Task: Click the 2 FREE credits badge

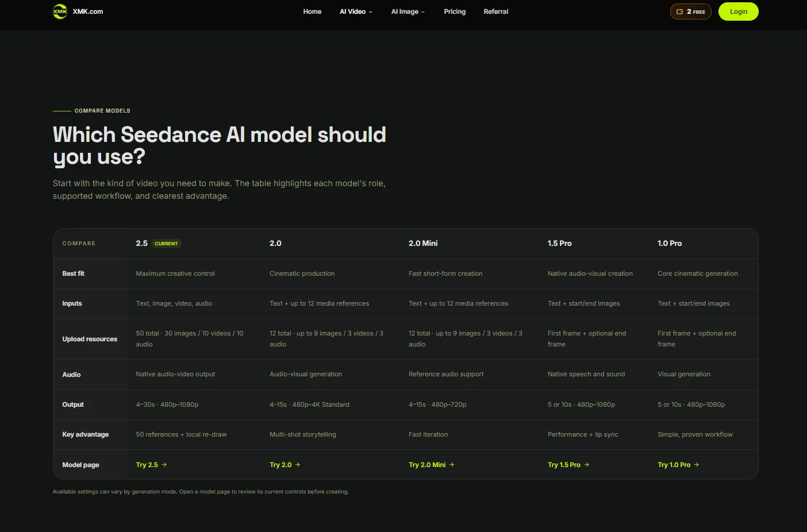Action: click(690, 11)
